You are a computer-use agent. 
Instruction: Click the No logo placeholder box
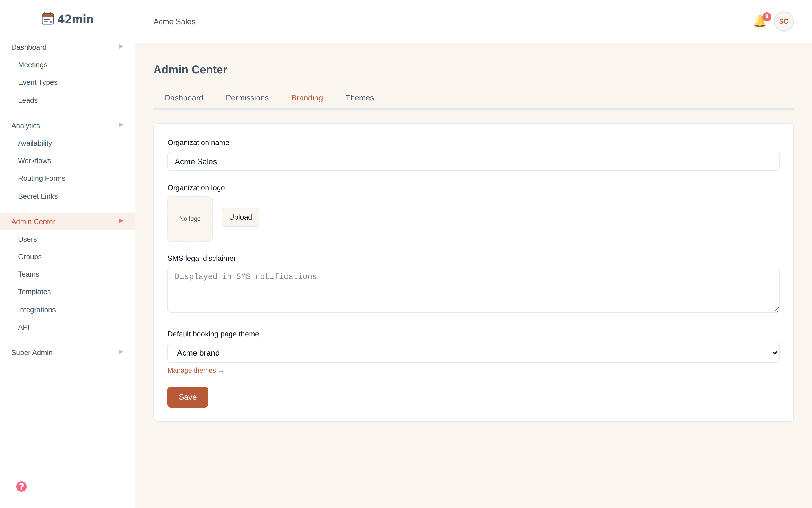tap(190, 219)
